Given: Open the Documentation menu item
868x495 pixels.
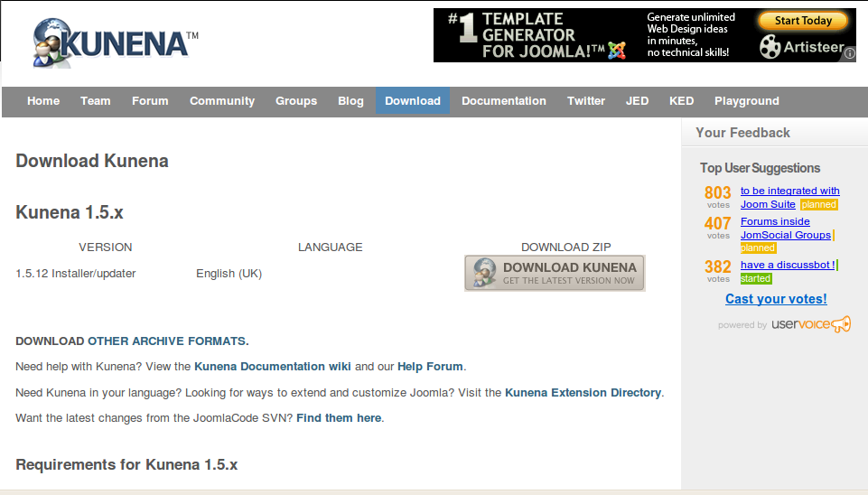Looking at the screenshot, I should point(503,101).
